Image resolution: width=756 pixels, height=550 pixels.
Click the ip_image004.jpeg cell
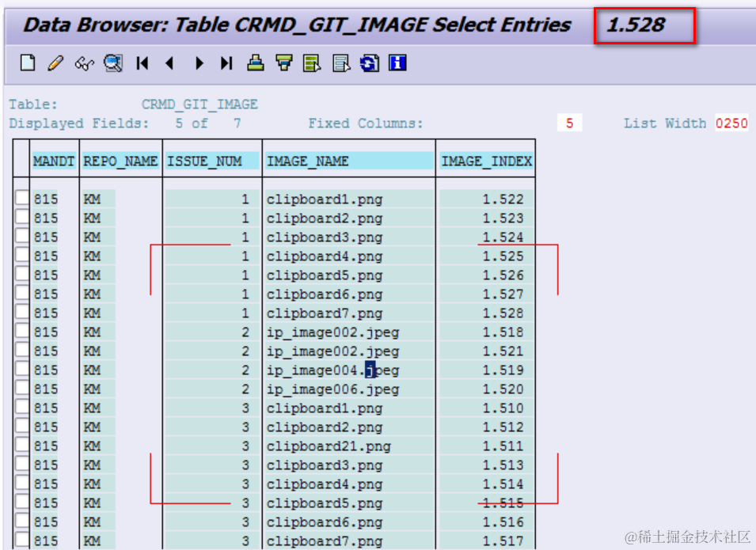pos(349,370)
